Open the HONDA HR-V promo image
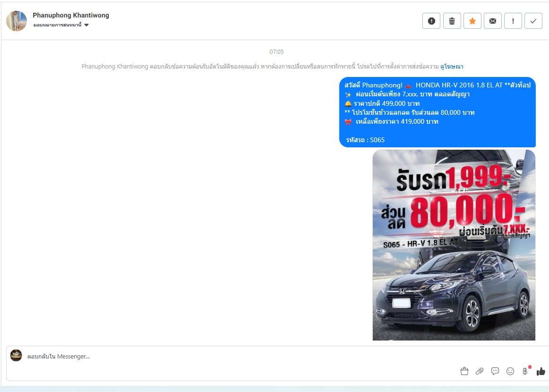 [x=454, y=245]
